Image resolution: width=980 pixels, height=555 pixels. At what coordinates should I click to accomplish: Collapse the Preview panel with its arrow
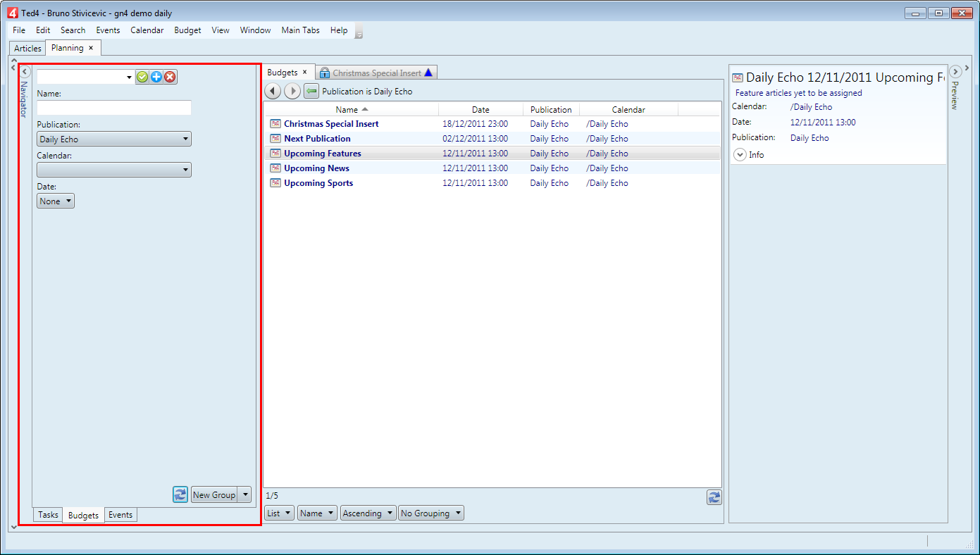(x=955, y=71)
